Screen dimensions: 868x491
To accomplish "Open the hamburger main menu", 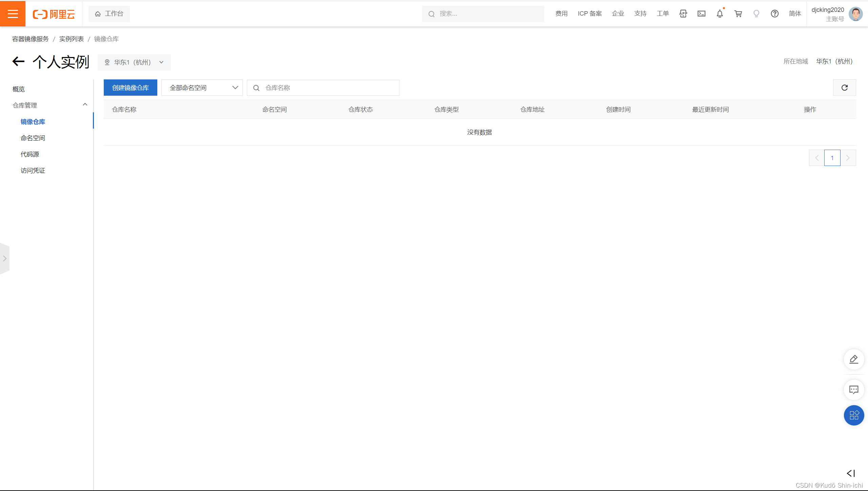I will pos(13,14).
